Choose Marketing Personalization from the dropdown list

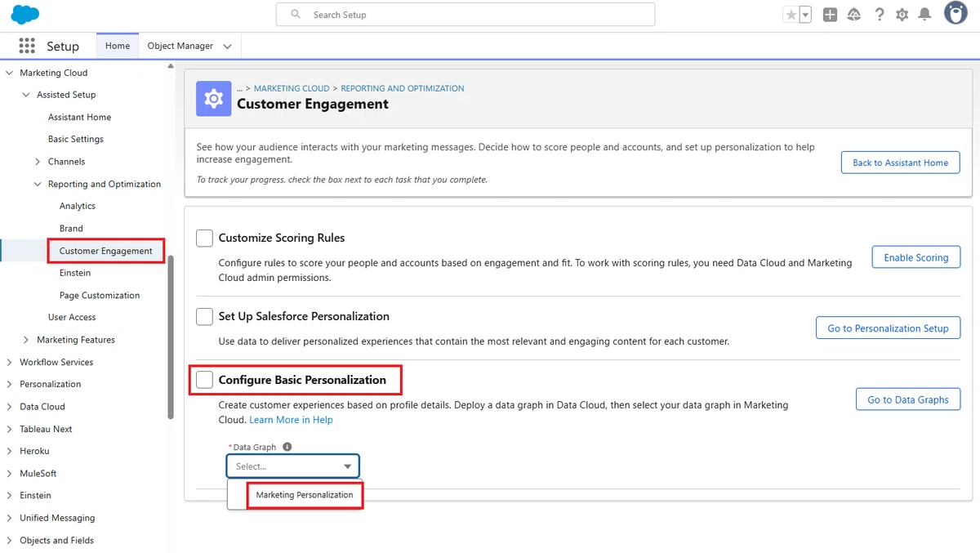(305, 495)
